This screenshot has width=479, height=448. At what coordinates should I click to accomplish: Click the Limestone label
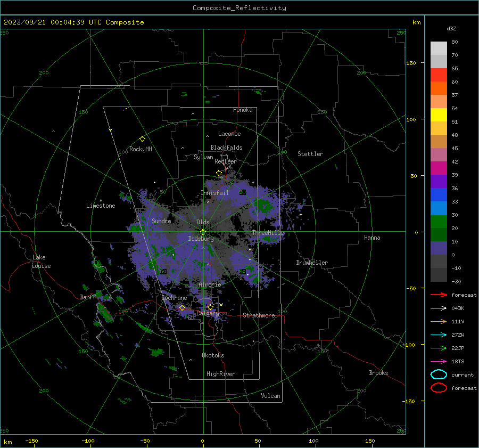pyautogui.click(x=101, y=206)
